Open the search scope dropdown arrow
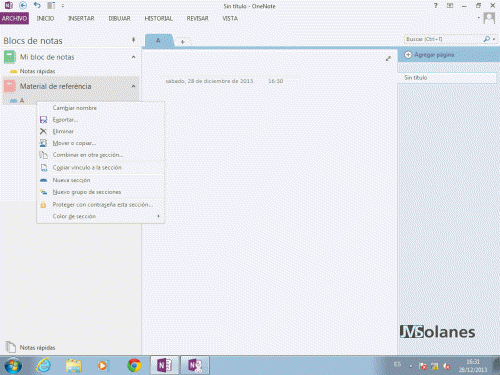500x375 pixels. [x=494, y=39]
